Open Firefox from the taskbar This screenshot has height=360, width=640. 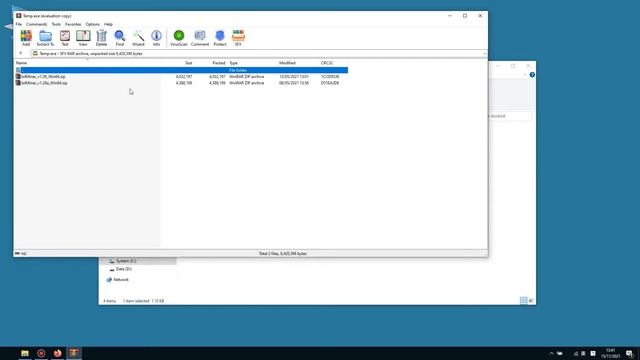(58, 353)
